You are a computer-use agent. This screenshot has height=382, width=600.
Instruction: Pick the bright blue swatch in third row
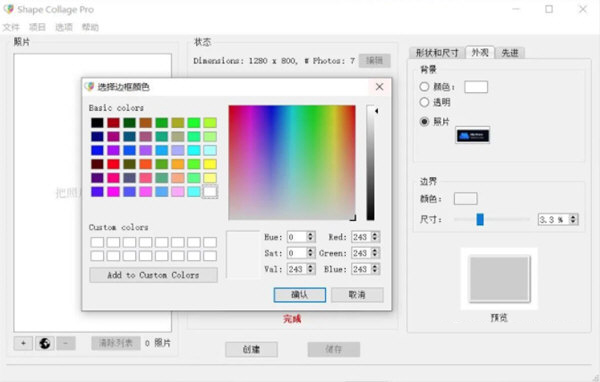(x=97, y=150)
